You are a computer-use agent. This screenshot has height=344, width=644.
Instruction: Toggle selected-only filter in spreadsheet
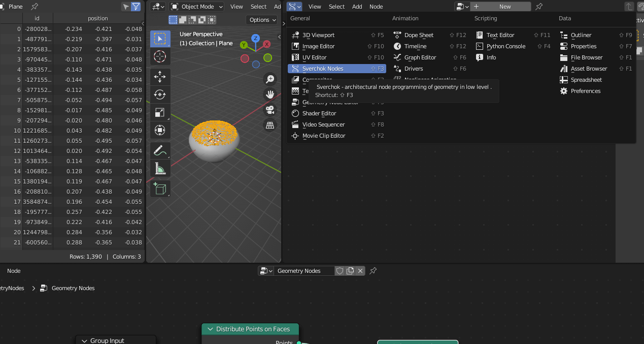pos(126,7)
